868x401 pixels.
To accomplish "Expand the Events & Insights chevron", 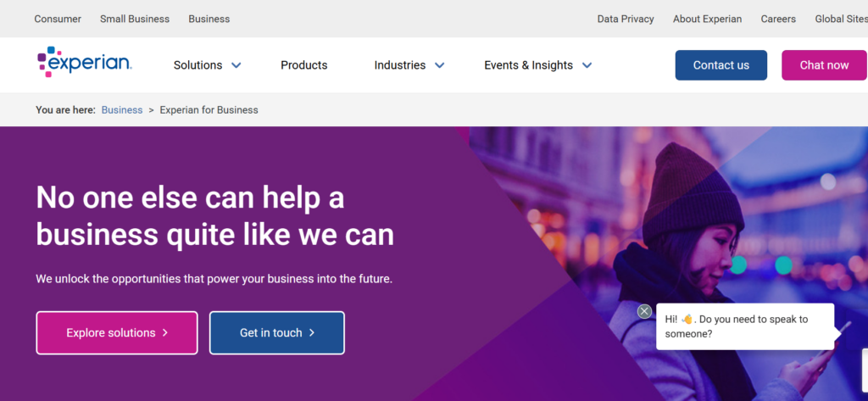I will click(x=587, y=65).
